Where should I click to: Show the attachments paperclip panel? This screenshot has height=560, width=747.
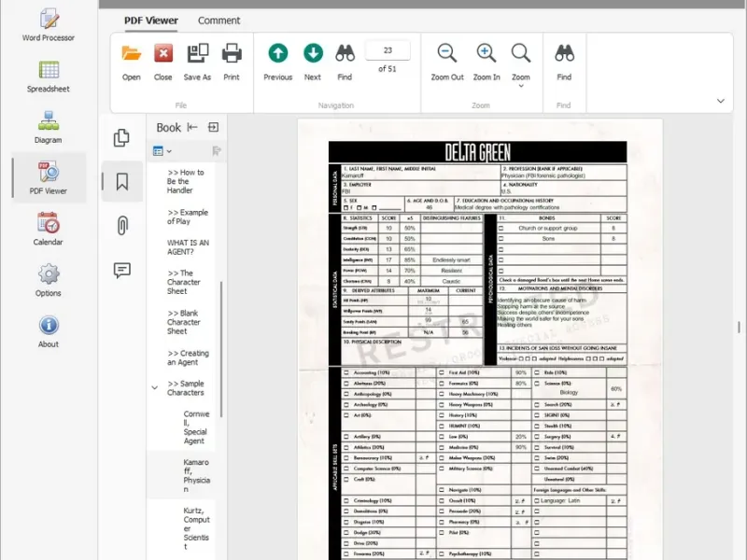pos(122,225)
